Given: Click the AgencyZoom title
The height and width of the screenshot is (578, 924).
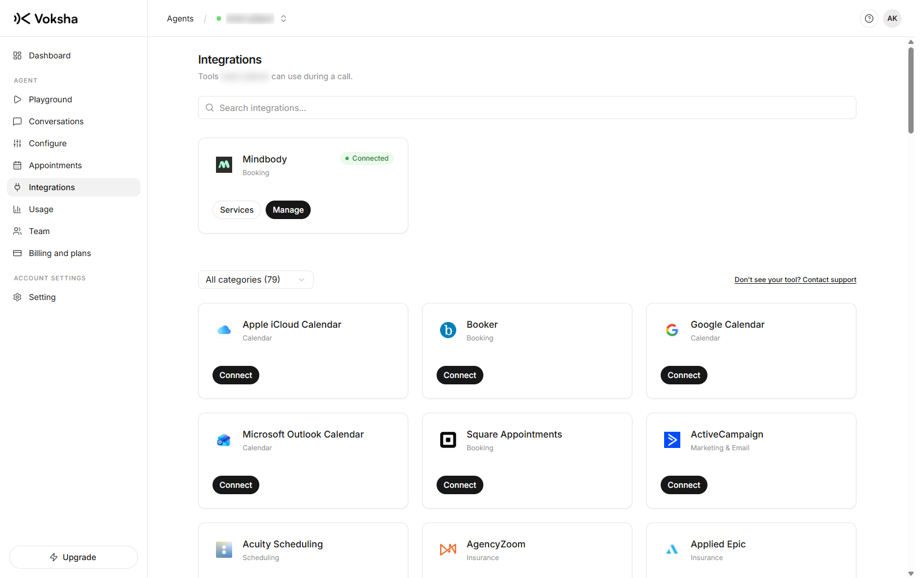Looking at the screenshot, I should click(496, 544).
